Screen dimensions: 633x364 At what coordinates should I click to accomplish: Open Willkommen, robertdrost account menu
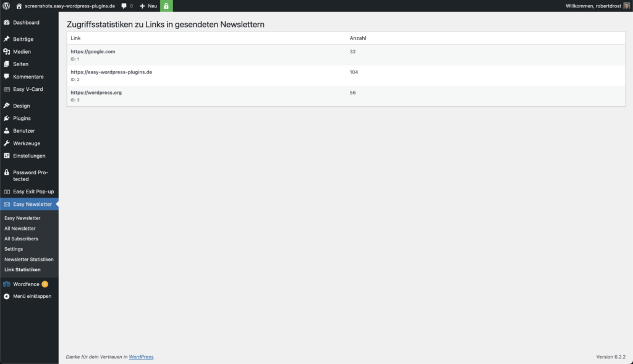click(x=593, y=6)
